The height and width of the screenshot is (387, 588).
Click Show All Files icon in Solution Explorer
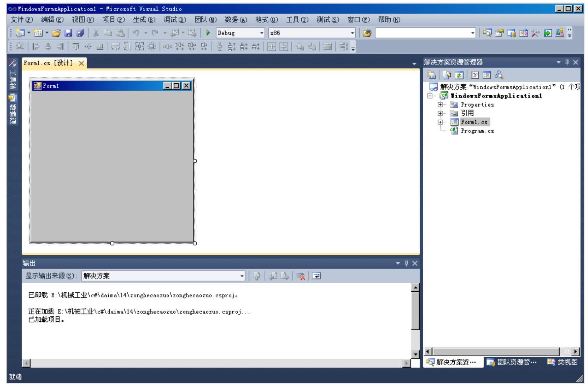click(x=447, y=75)
